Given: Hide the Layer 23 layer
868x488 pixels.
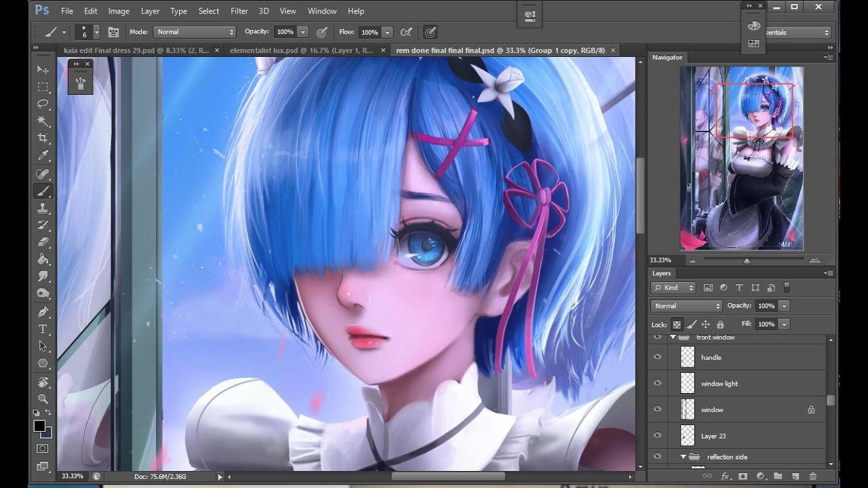Looking at the screenshot, I should coord(657,435).
